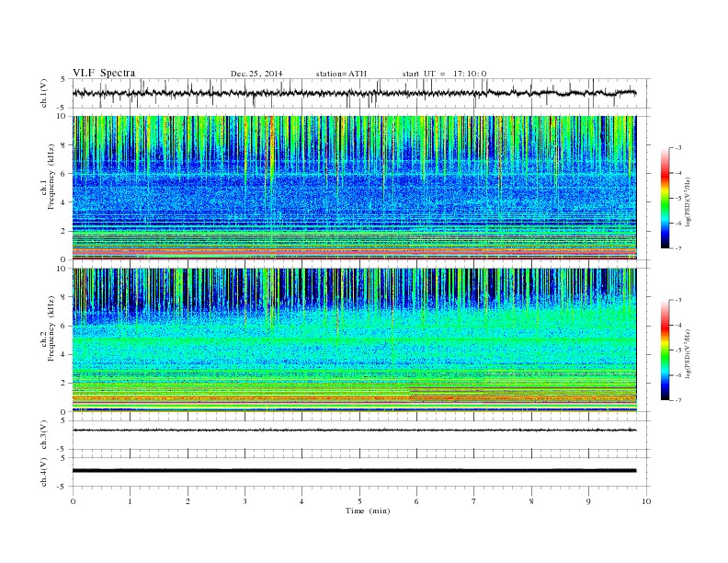Click time axis tick label "3"
This screenshot has height=563, width=728.
(245, 501)
